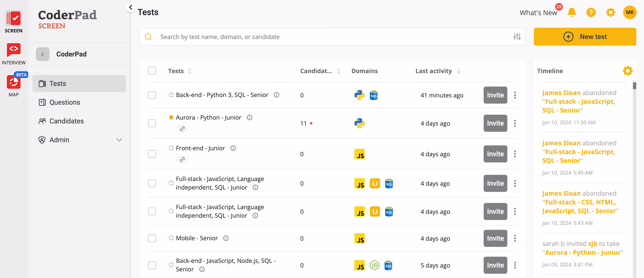Viewport: 644px width, 278px height.
Task: Show info for Aurora - Python - Junior
Action: 249,117
